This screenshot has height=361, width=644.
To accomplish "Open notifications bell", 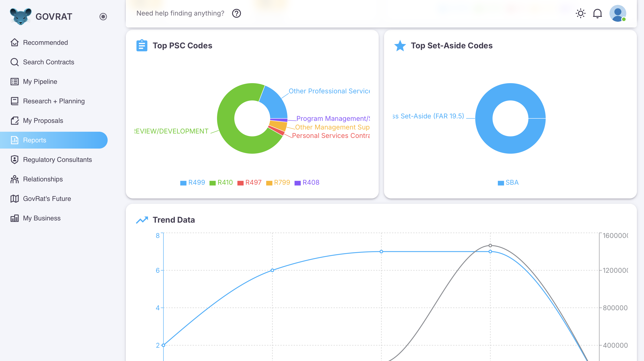I will tap(597, 14).
